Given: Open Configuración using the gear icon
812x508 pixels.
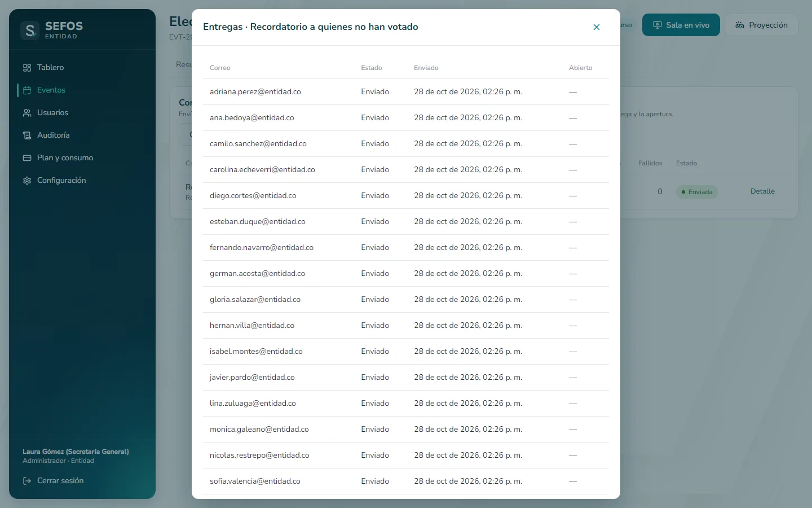Looking at the screenshot, I should click(27, 181).
